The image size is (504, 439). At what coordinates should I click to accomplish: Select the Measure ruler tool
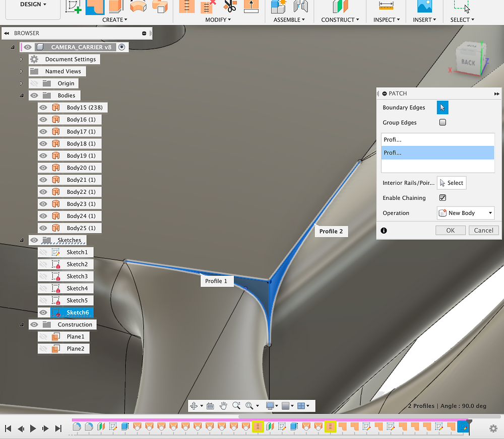[x=386, y=6]
